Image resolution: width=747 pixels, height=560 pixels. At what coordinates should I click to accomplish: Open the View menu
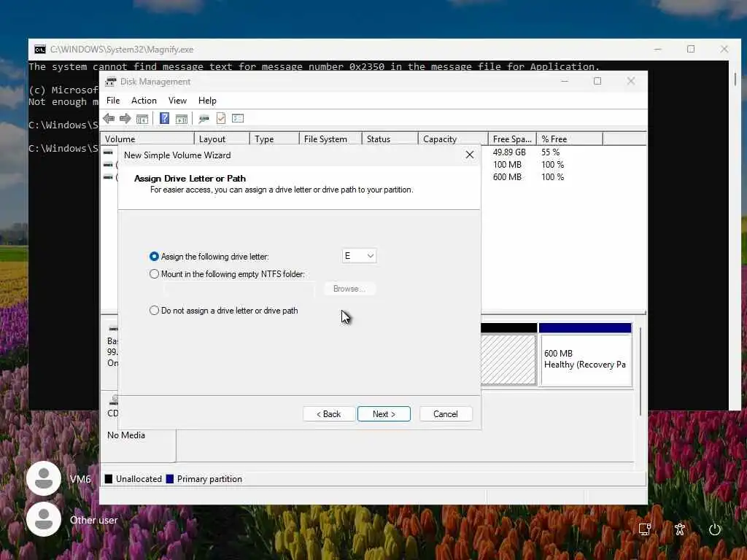click(177, 101)
